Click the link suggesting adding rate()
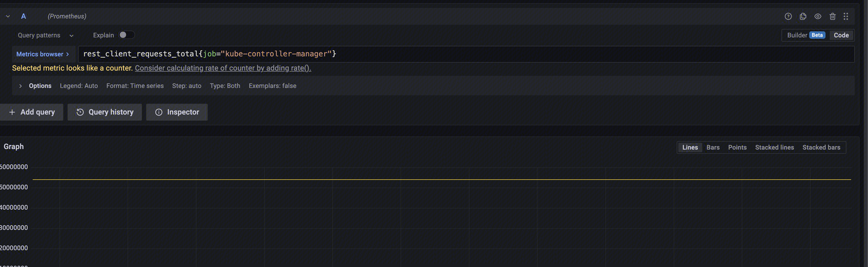The height and width of the screenshot is (267, 868). (x=223, y=68)
